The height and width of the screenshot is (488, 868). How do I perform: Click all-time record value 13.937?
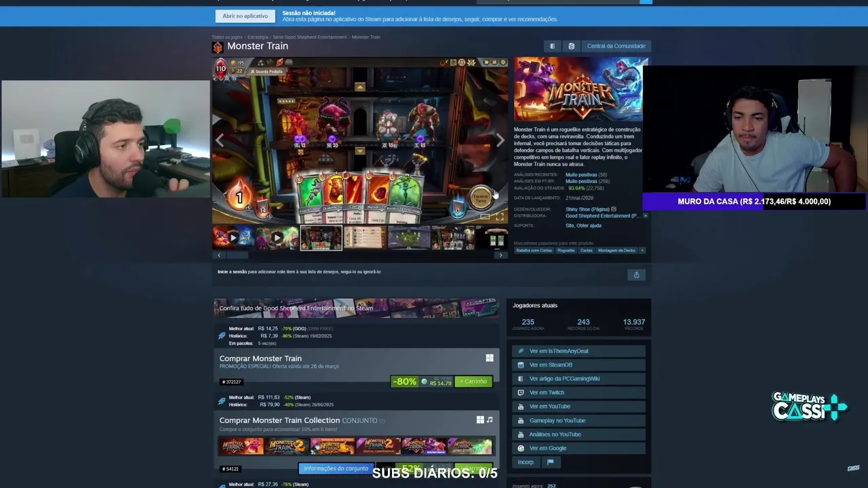634,322
